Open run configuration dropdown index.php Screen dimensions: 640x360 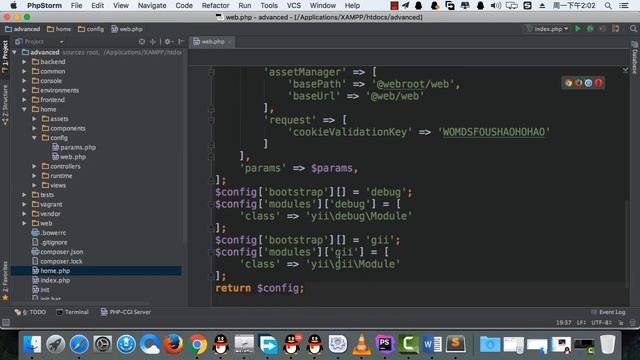tap(548, 29)
